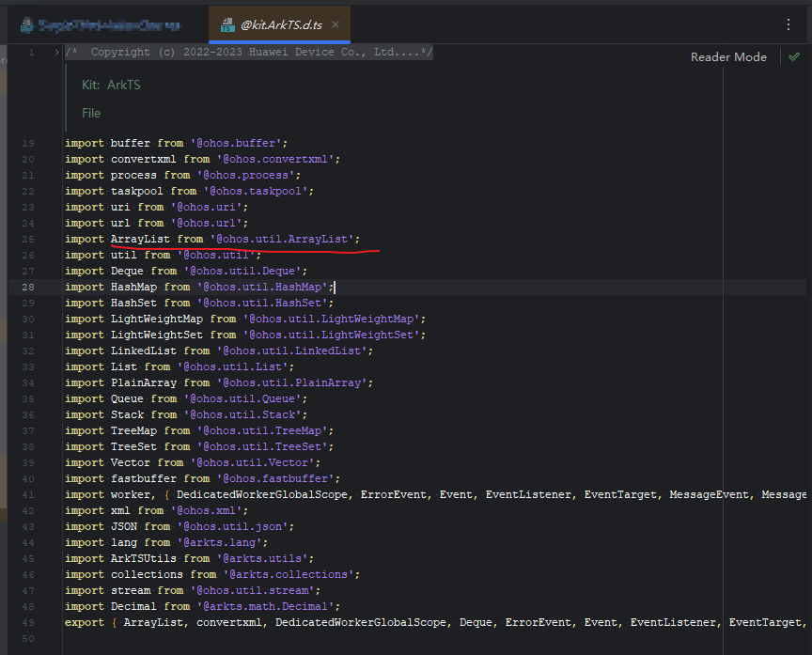Click the 'File' doc comment text
The width and height of the screenshot is (812, 655).
[91, 113]
